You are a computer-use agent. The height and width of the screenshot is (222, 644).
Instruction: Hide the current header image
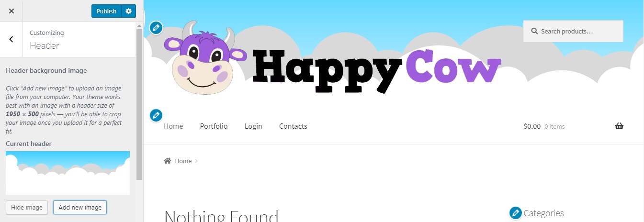click(x=27, y=208)
